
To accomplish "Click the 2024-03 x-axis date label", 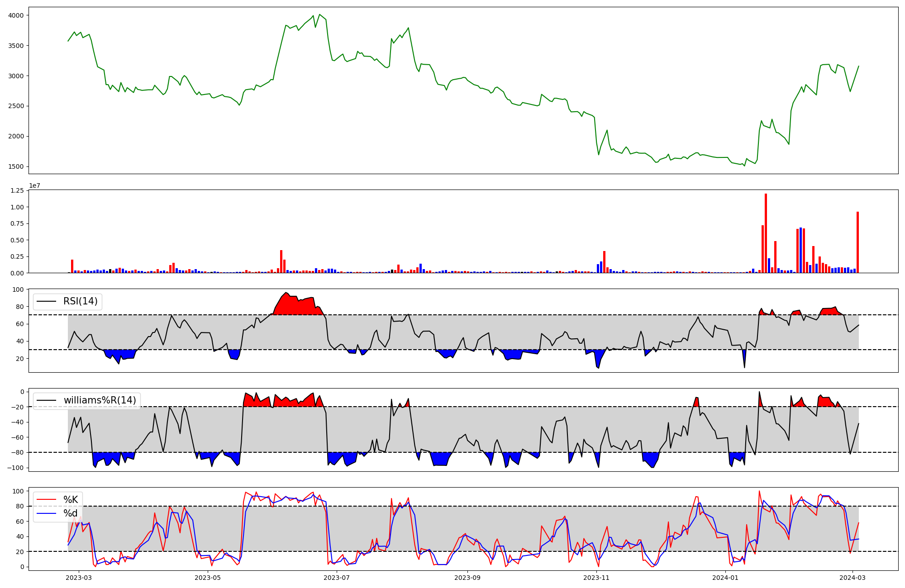I will pyautogui.click(x=853, y=578).
